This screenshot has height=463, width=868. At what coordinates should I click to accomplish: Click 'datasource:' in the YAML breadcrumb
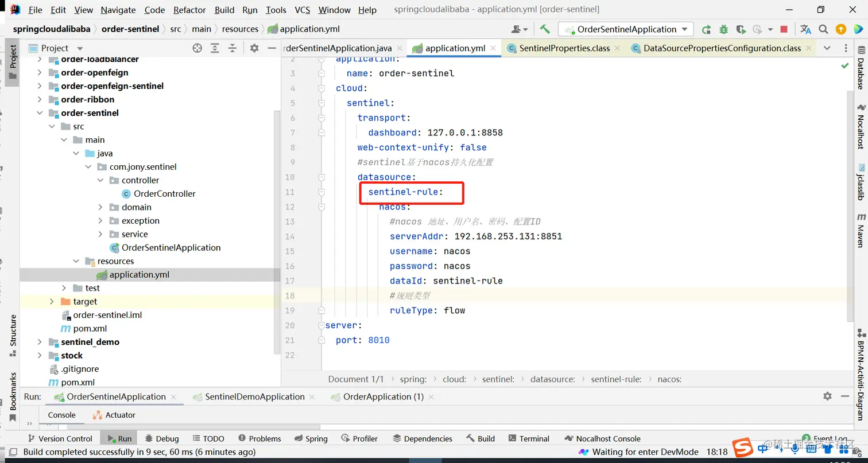pyautogui.click(x=553, y=379)
